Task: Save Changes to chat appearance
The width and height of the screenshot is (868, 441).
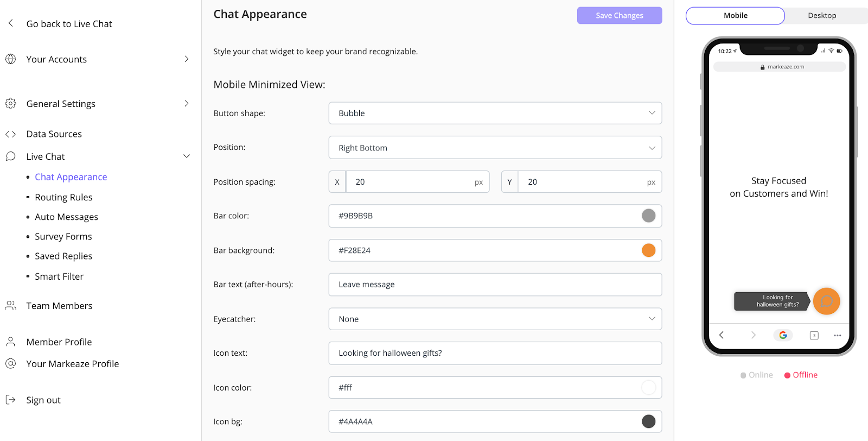Action: click(x=619, y=16)
